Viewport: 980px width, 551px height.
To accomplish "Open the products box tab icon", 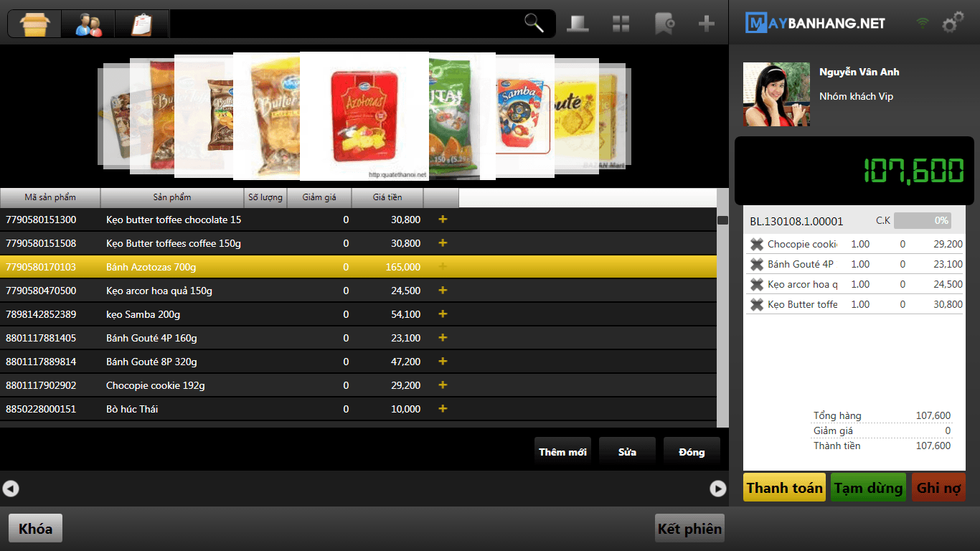I will pos(34,24).
